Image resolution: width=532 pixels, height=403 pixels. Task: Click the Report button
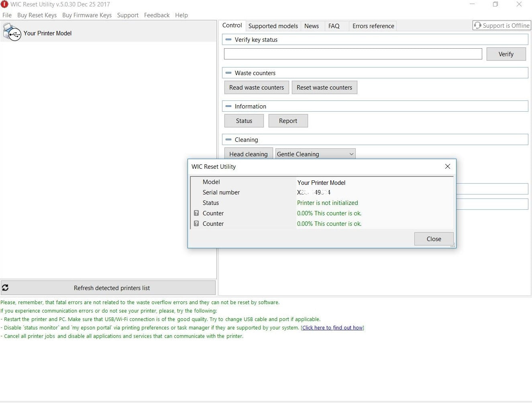(288, 121)
